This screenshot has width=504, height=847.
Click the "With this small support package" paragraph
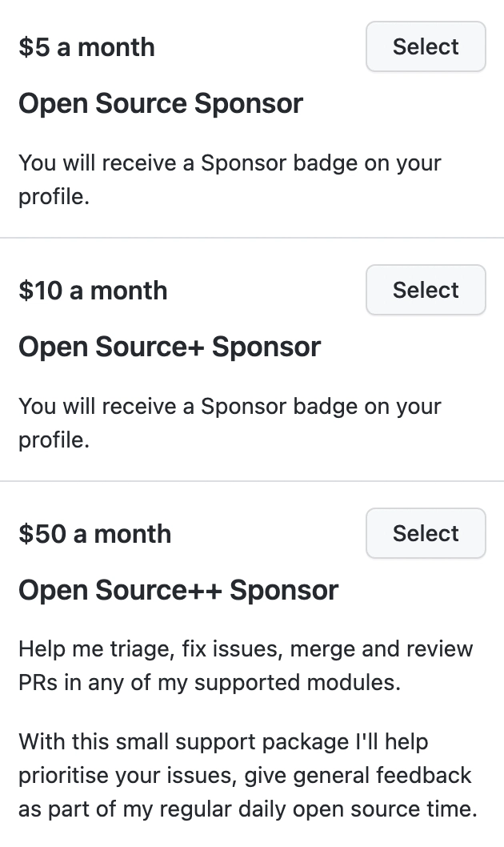[223, 741]
